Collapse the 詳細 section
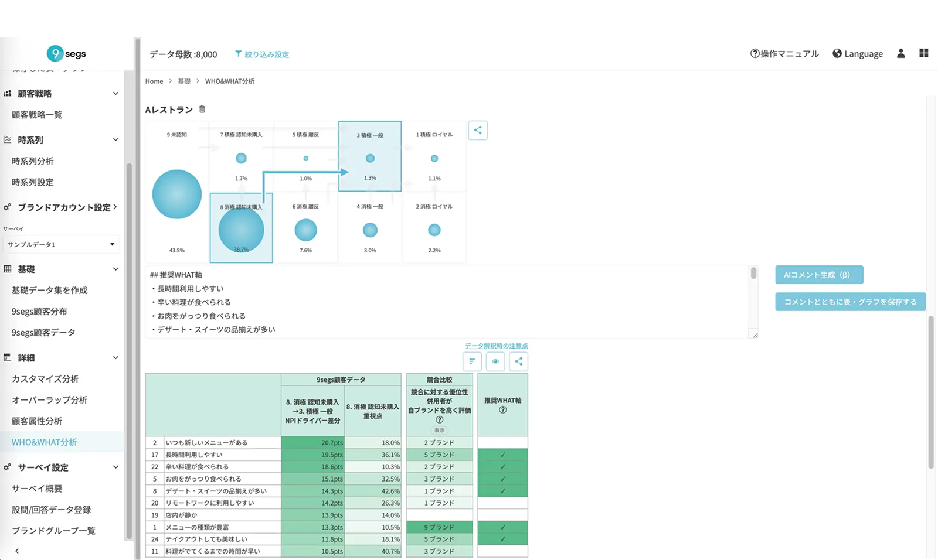The image size is (938, 560). 115,357
